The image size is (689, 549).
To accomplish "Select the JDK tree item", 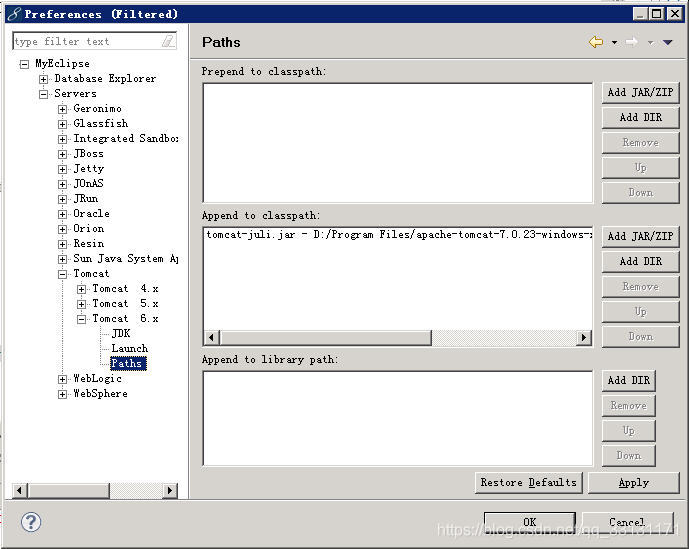I will click(x=121, y=333).
